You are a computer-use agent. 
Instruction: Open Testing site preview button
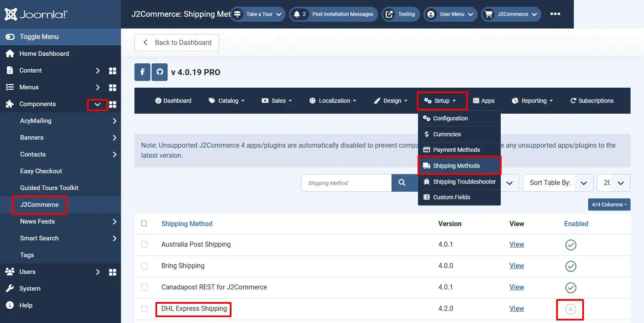[401, 14]
